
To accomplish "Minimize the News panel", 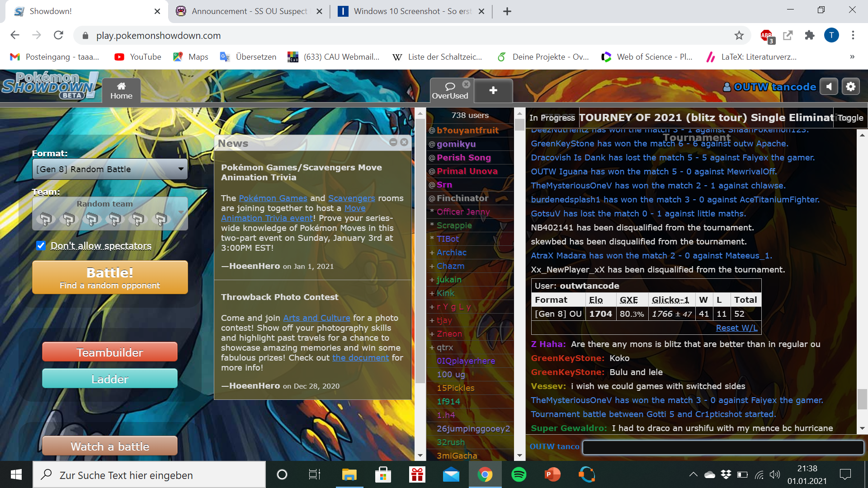I will coord(393,142).
